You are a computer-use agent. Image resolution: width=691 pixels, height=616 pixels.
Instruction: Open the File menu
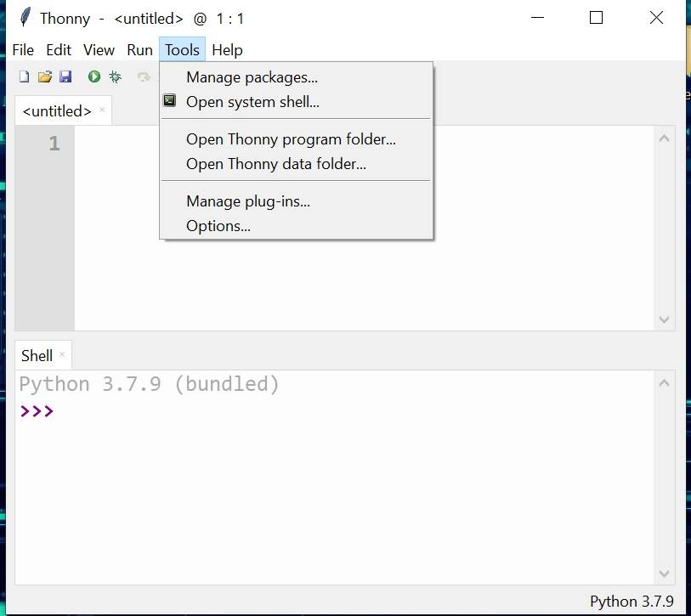coord(23,50)
